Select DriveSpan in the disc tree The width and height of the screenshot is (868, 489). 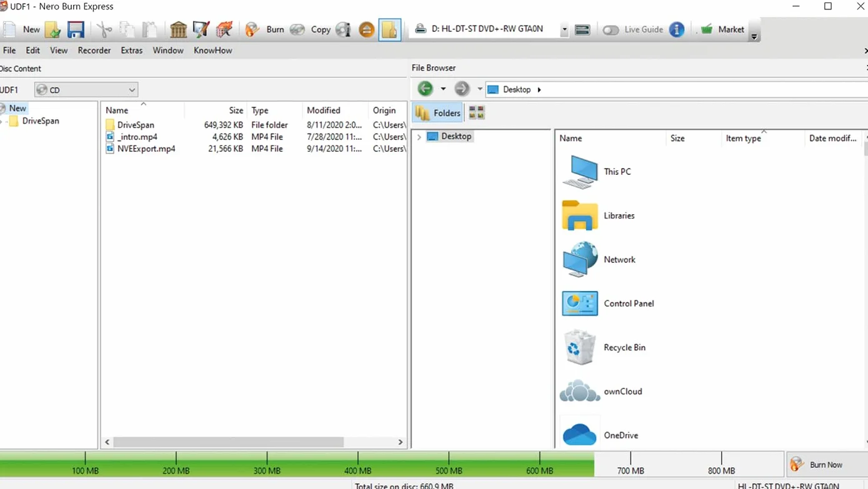point(41,121)
